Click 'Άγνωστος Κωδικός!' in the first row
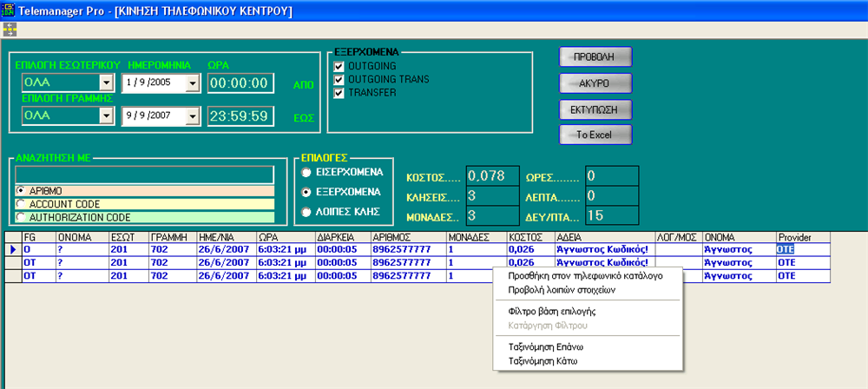 click(x=604, y=250)
